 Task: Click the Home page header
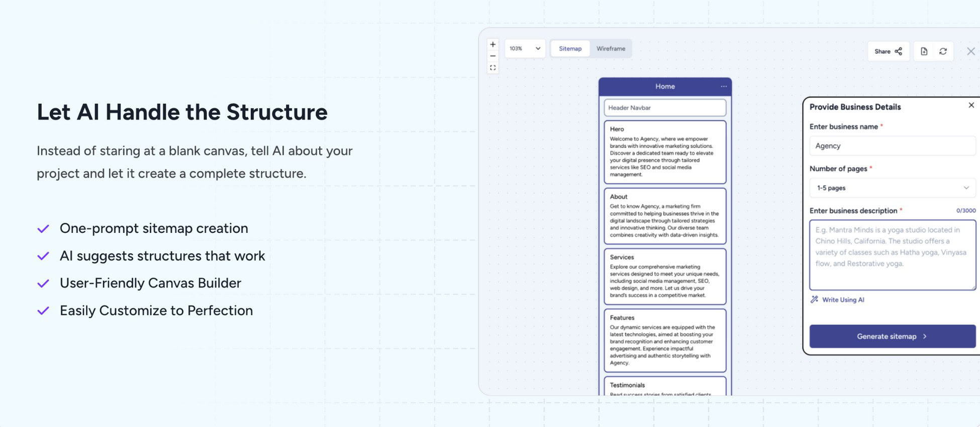665,87
